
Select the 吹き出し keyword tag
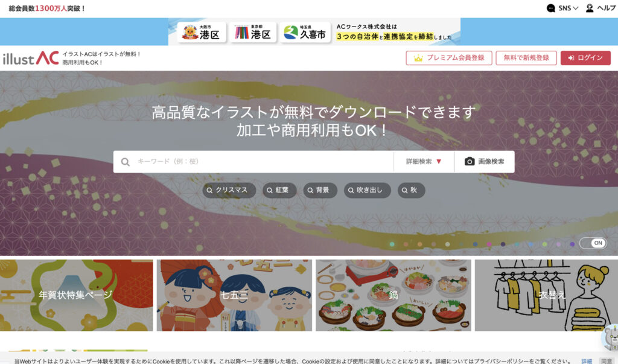click(368, 190)
